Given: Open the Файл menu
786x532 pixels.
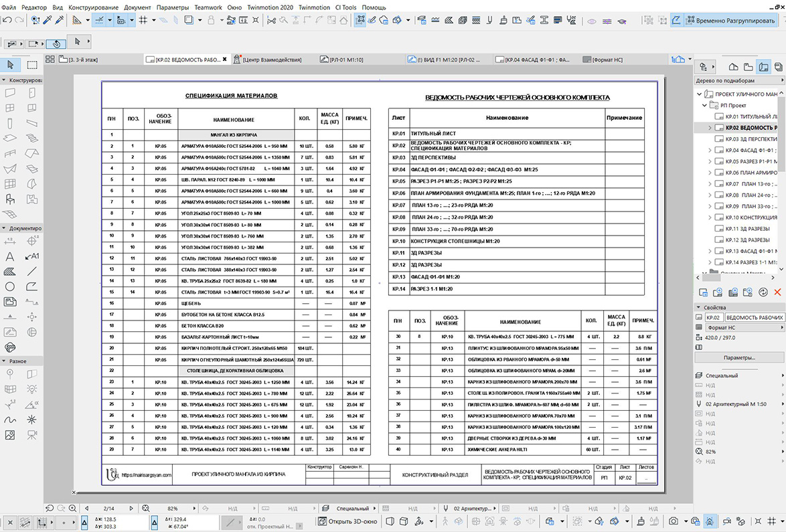Looking at the screenshot, I should 9,7.
